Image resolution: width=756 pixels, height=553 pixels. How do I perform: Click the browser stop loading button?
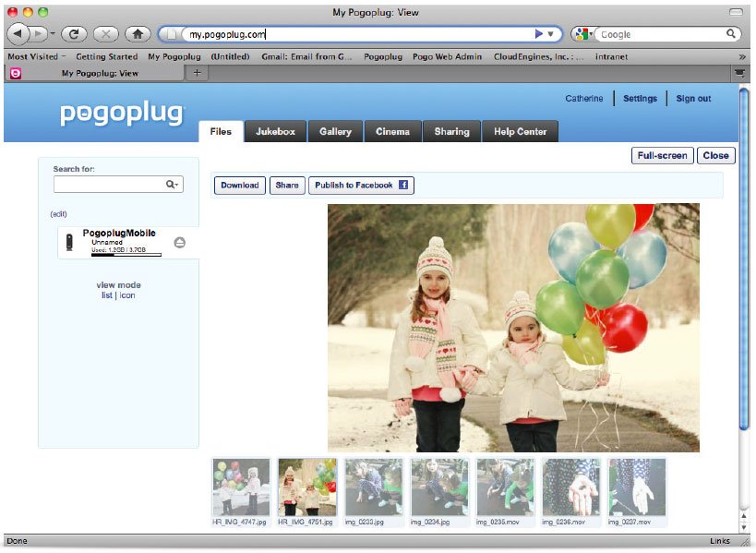(x=105, y=34)
